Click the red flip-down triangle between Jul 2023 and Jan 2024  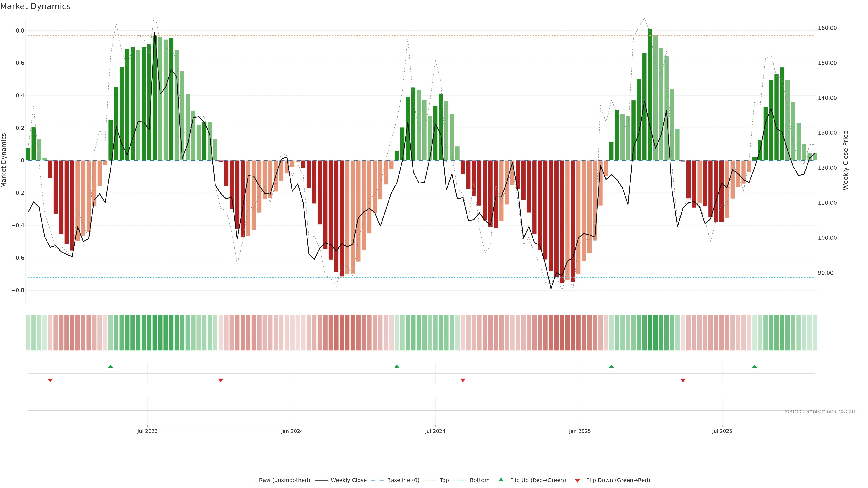point(221,380)
